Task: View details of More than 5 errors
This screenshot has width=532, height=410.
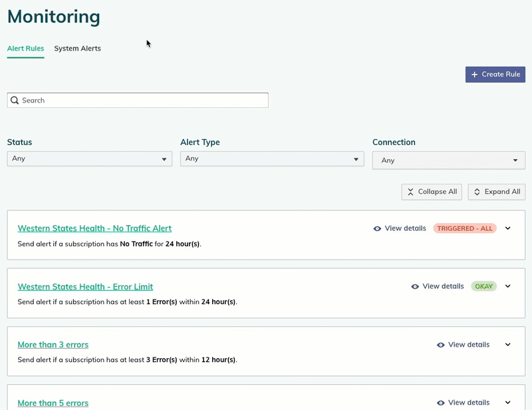Action: click(463, 403)
